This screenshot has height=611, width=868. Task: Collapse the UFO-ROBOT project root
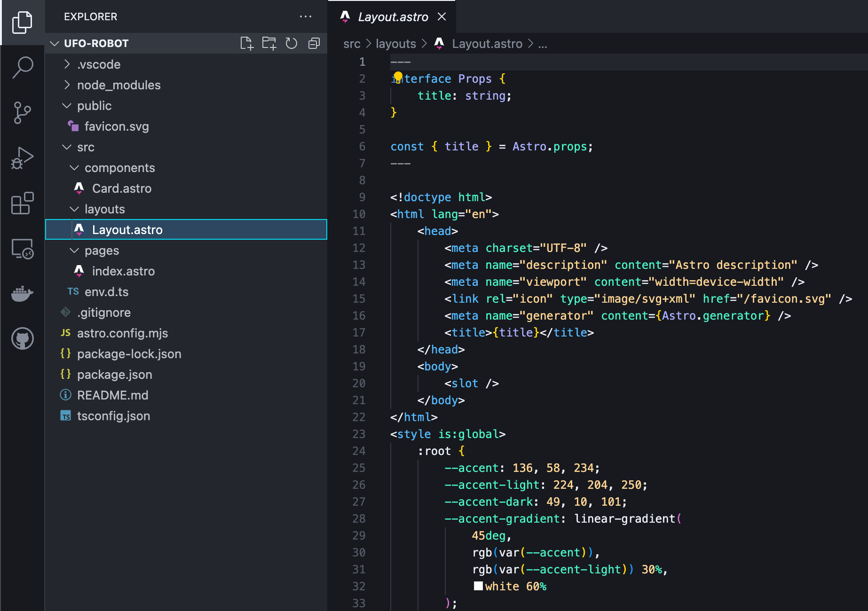point(96,44)
